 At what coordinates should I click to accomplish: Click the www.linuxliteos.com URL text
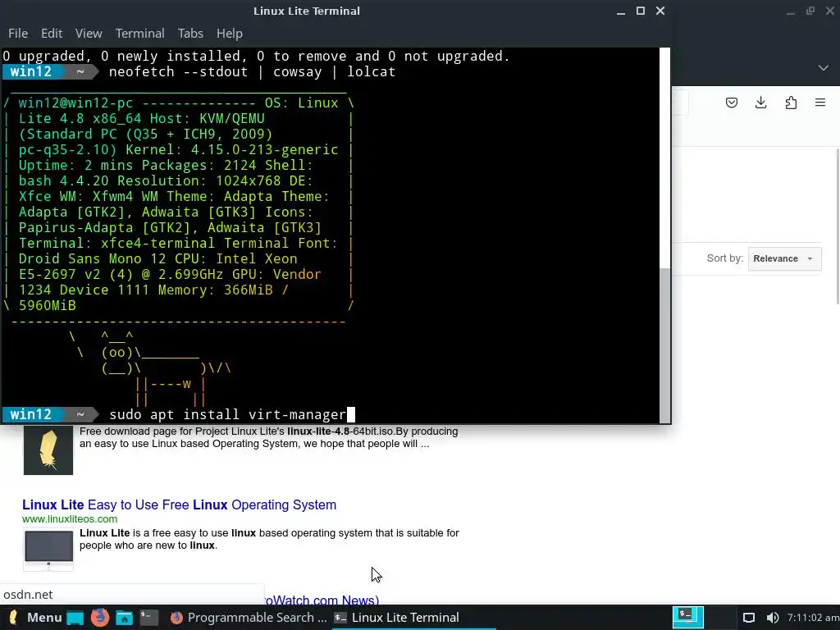(x=70, y=519)
